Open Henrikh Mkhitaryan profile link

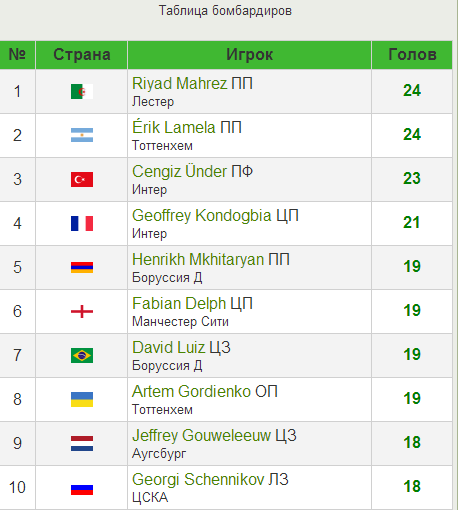click(x=198, y=259)
